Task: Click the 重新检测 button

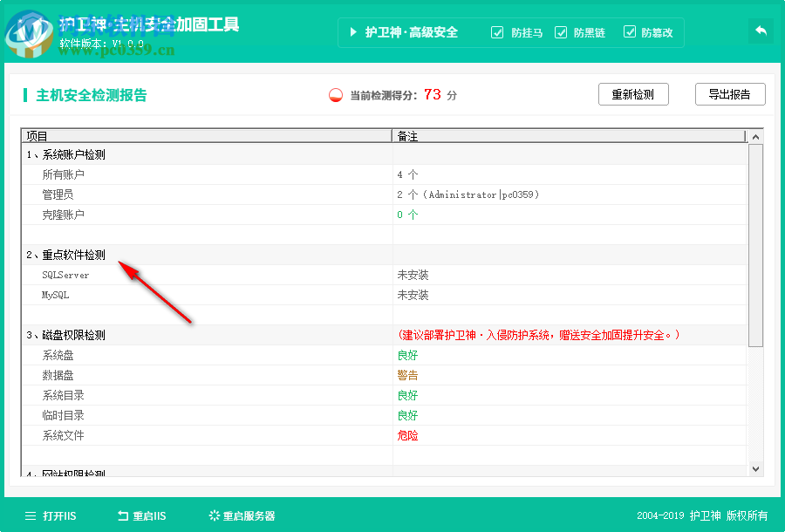Action: point(633,94)
